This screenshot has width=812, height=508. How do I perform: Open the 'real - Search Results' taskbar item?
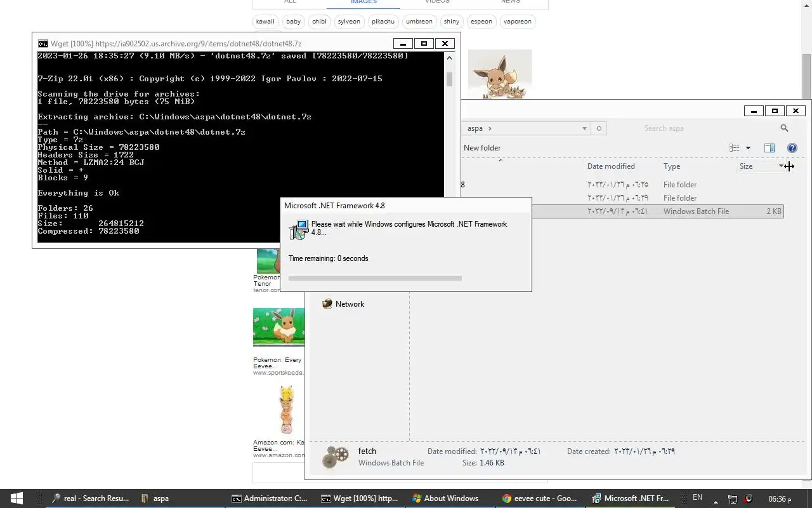90,498
